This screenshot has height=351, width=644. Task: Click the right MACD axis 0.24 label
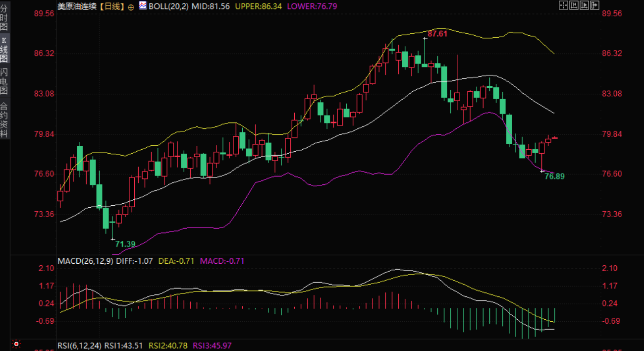pos(610,303)
